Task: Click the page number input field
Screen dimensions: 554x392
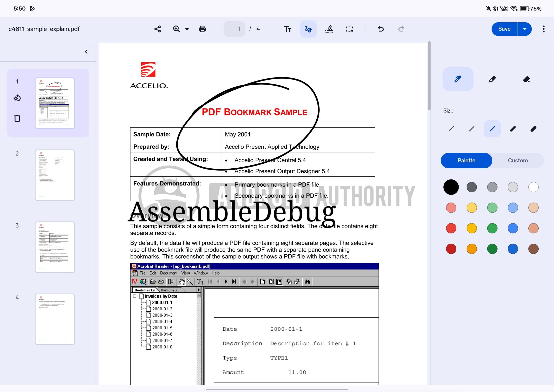Action: tap(234, 29)
